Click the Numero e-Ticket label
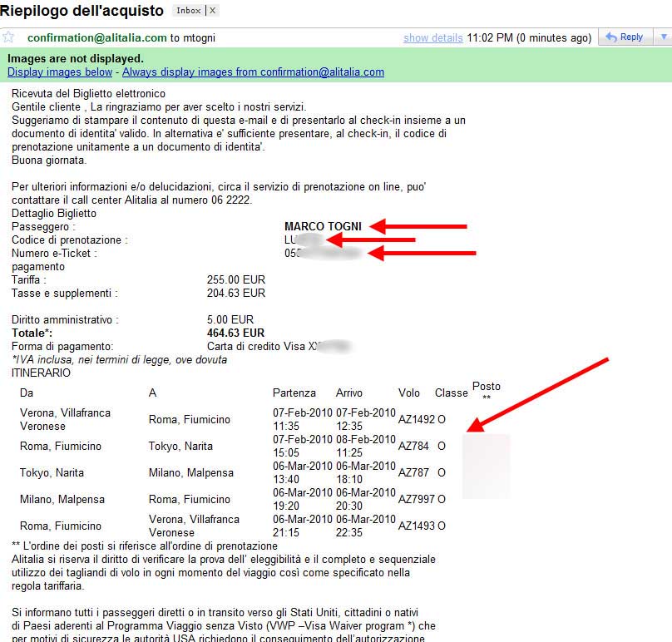The image size is (672, 642). click(54, 254)
